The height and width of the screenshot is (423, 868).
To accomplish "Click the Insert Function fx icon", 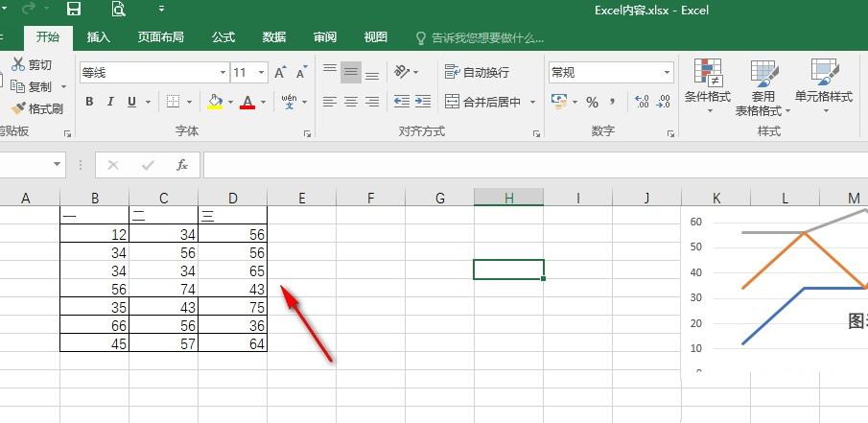I will point(182,165).
